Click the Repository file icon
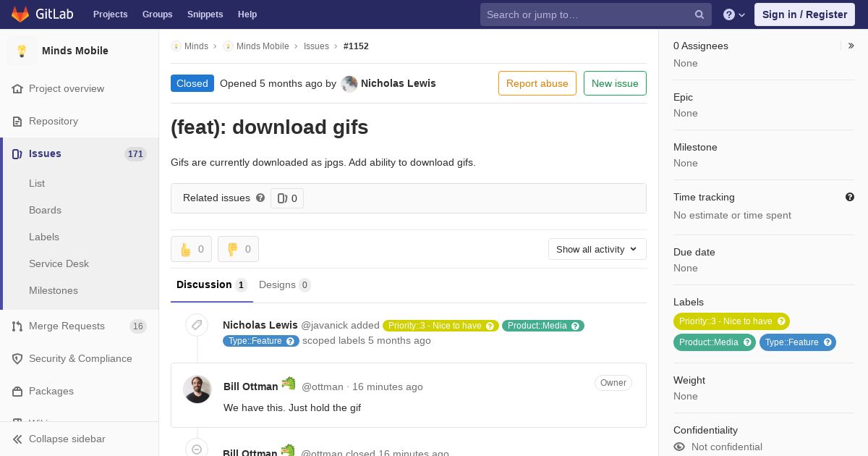Image resolution: width=868 pixels, height=456 pixels. click(17, 121)
